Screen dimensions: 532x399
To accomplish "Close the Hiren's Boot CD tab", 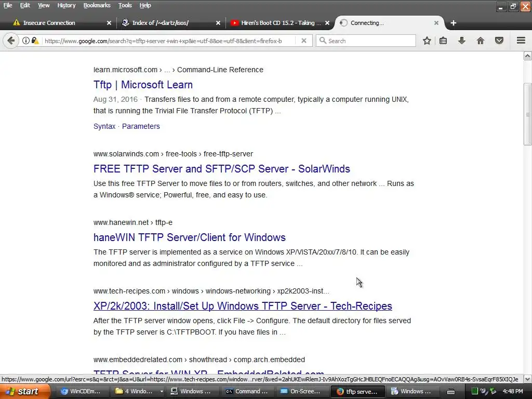I will click(327, 23).
